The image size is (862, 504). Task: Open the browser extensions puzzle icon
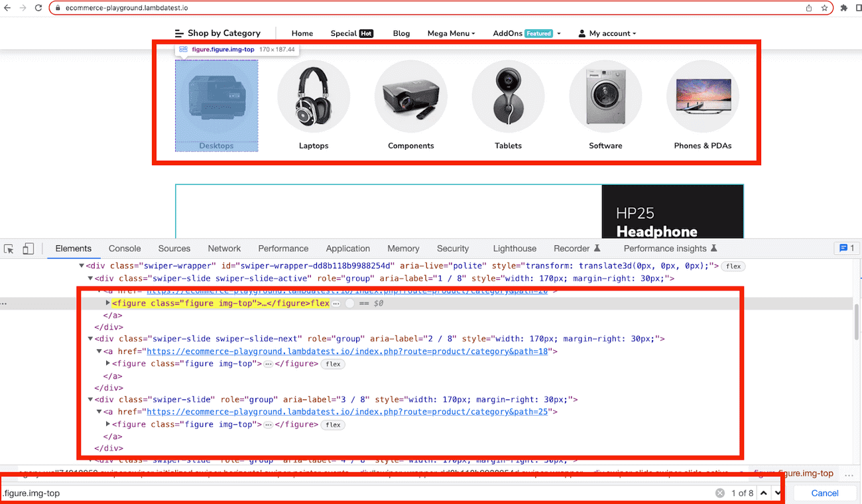843,8
